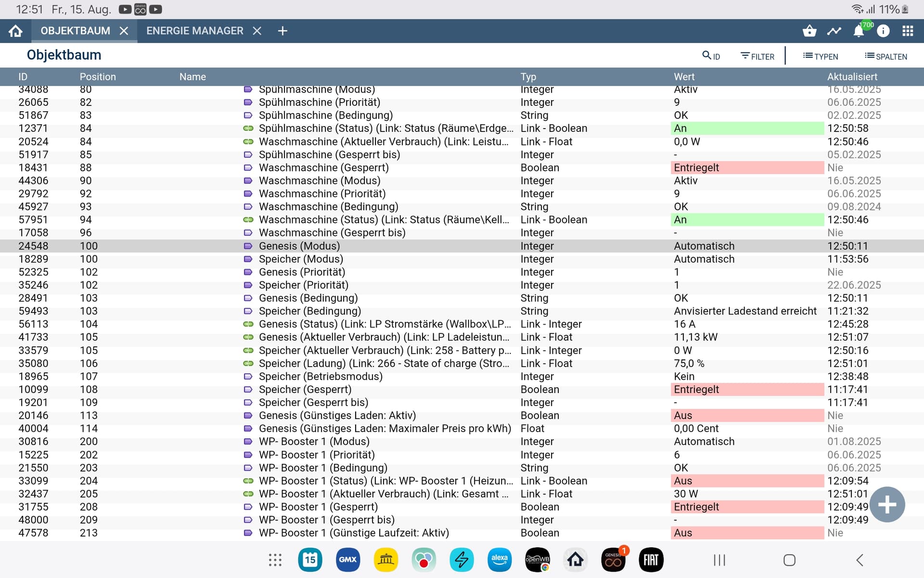Open the Spalten column chooser
924x578 pixels.
pos(885,56)
